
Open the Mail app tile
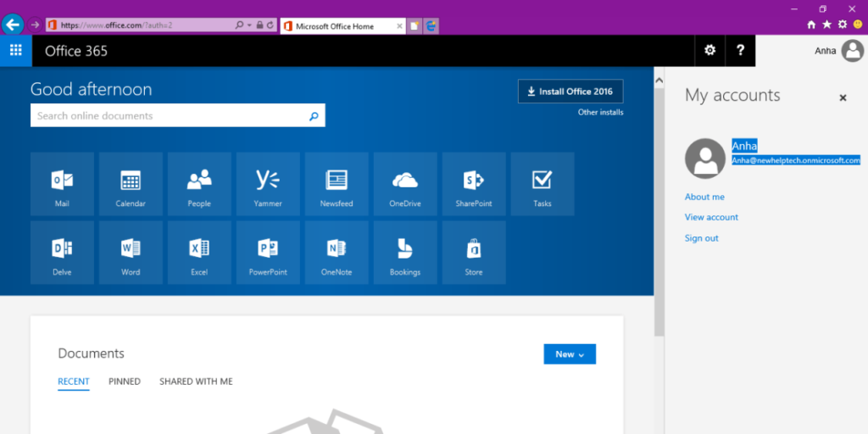[x=62, y=184]
